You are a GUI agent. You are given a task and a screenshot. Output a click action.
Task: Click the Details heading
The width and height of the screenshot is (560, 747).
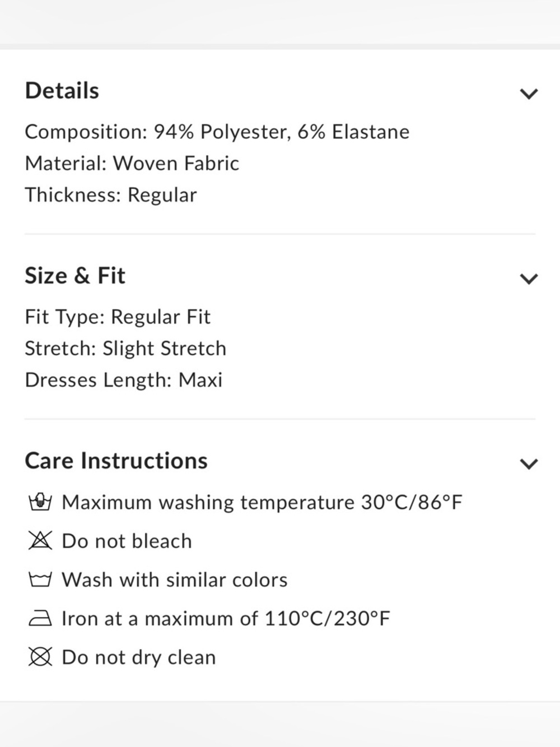pyautogui.click(x=62, y=91)
